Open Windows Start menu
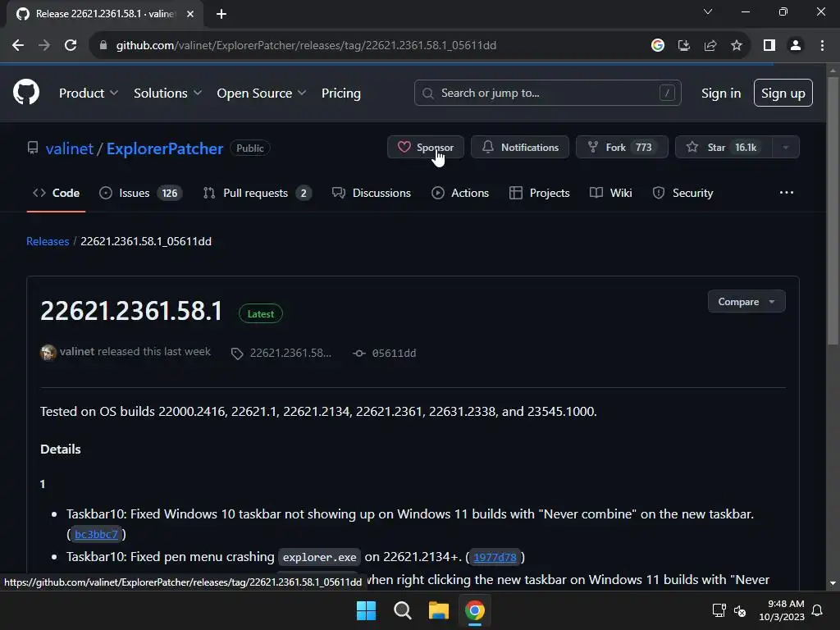The image size is (840, 630). point(367,610)
